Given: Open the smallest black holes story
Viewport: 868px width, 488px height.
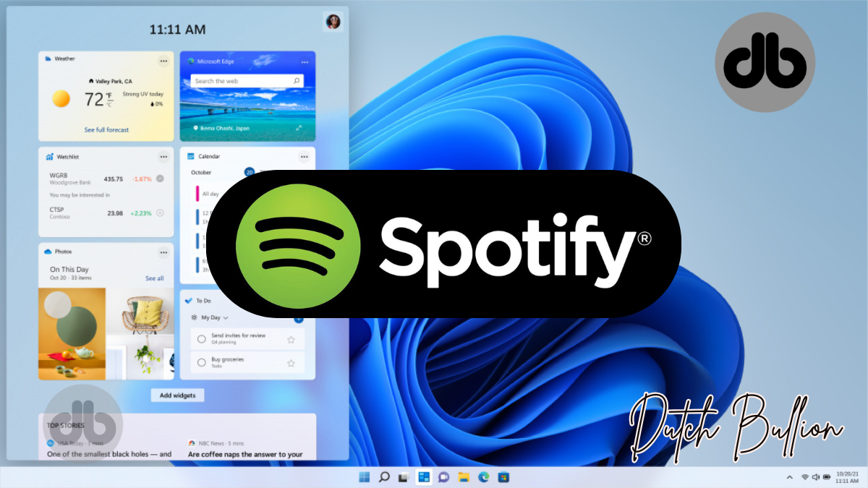Looking at the screenshot, I should pos(109,454).
